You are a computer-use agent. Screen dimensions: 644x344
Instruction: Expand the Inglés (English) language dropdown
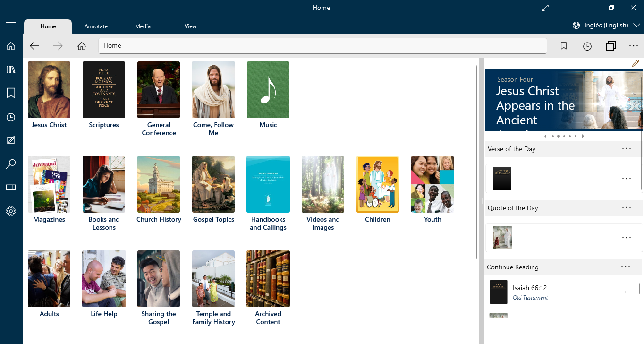click(612, 25)
